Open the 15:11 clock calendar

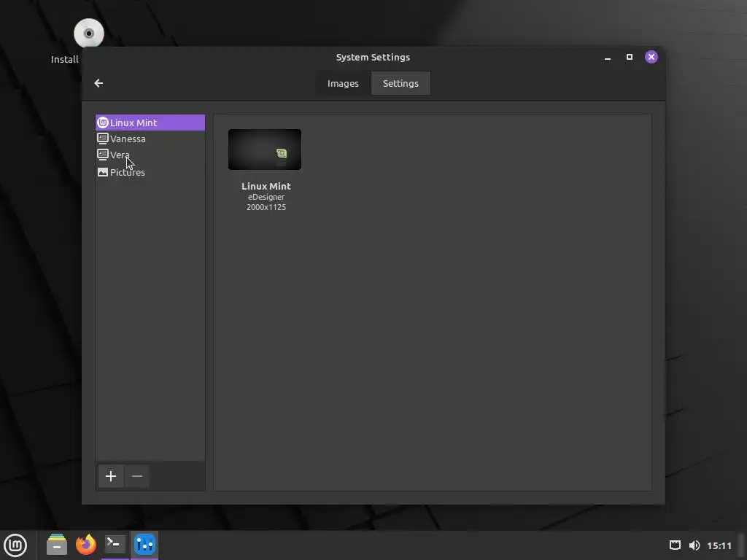[x=719, y=545]
